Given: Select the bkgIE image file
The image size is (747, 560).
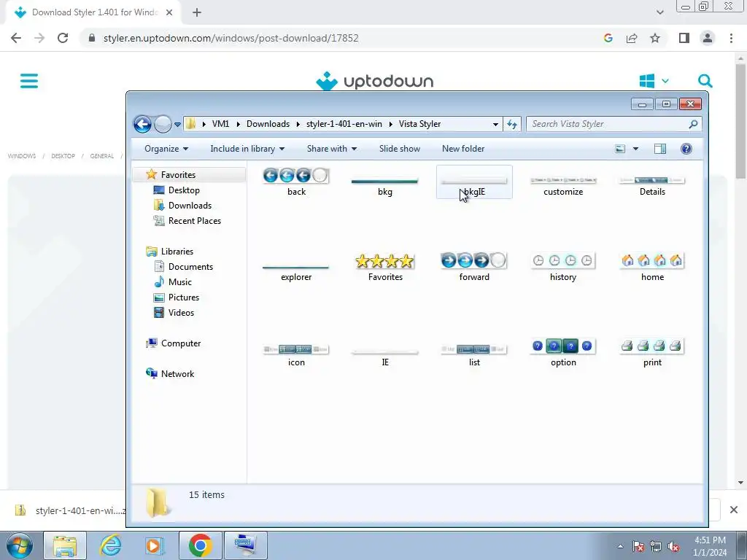Looking at the screenshot, I should 474,181.
